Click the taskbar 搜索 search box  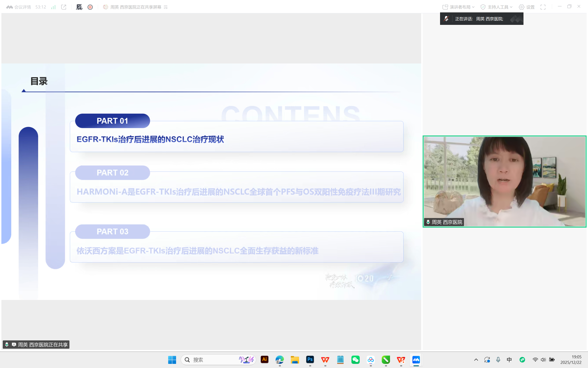coord(218,360)
